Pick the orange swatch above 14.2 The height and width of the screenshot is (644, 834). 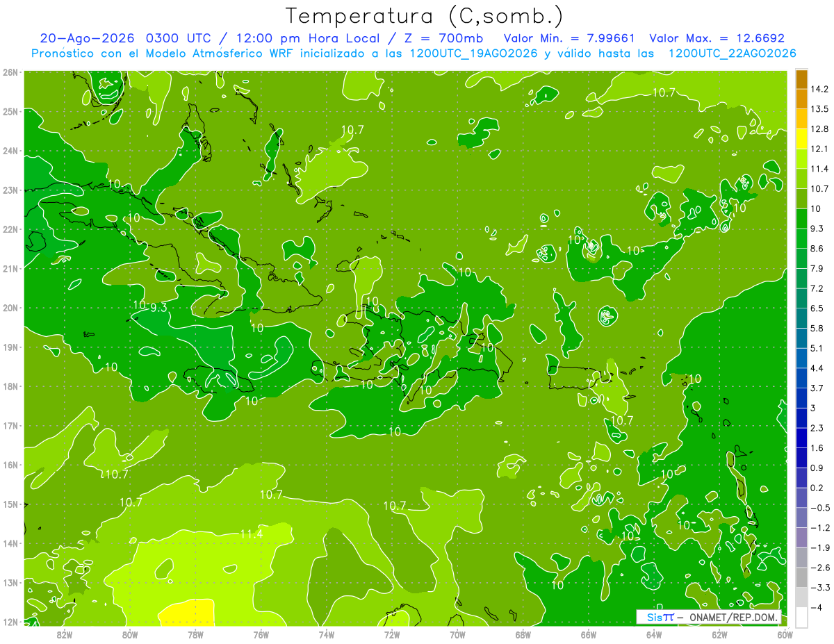click(801, 80)
